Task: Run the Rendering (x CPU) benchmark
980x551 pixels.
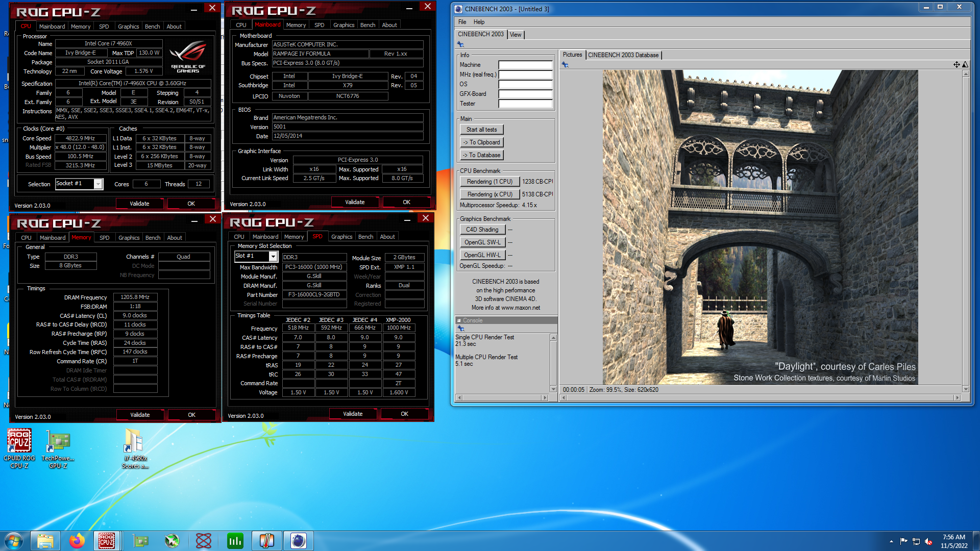Action: pos(489,194)
